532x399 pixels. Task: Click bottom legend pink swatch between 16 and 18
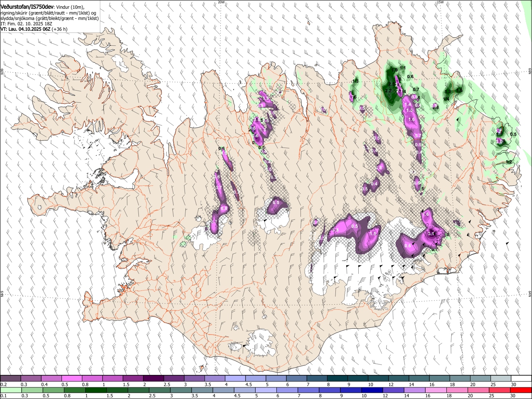click(435, 390)
